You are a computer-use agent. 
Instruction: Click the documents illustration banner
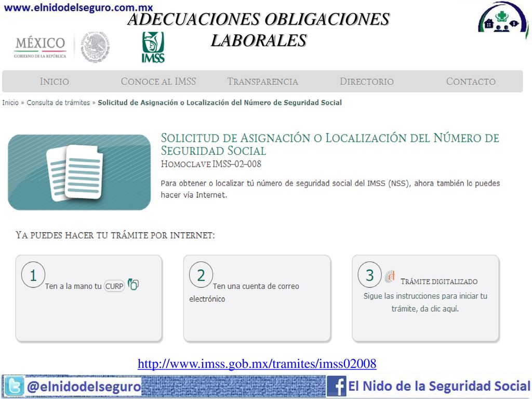pos(79,172)
